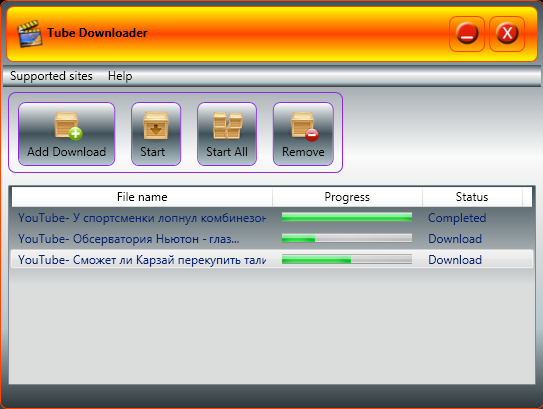543x409 pixels.
Task: Sort by the File name column header
Action: click(x=142, y=197)
